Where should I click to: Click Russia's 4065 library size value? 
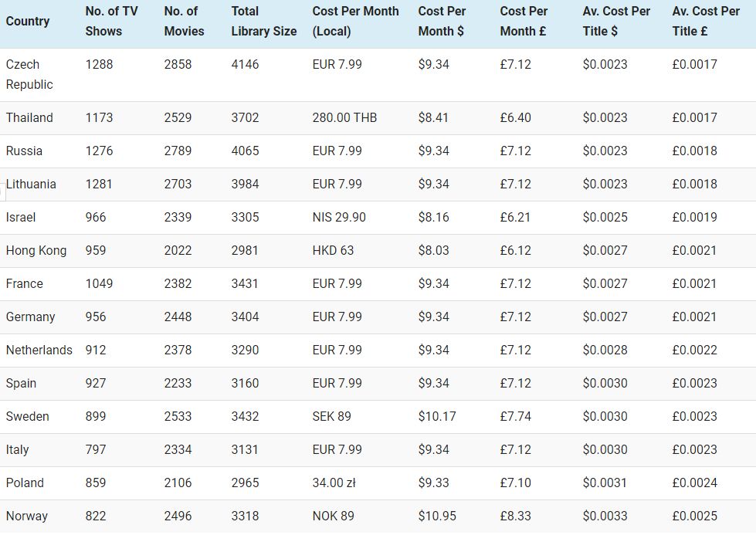[x=245, y=151]
